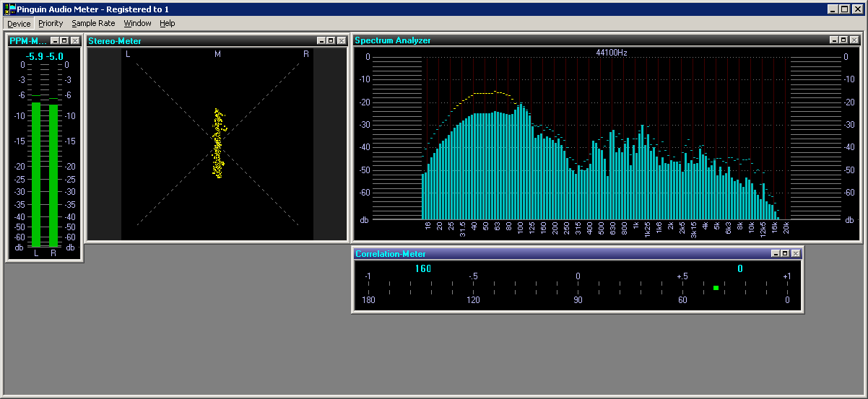The height and width of the screenshot is (399, 868).
Task: Click the Pinguin Audio Meter title bar icon
Action: pyautogui.click(x=10, y=9)
